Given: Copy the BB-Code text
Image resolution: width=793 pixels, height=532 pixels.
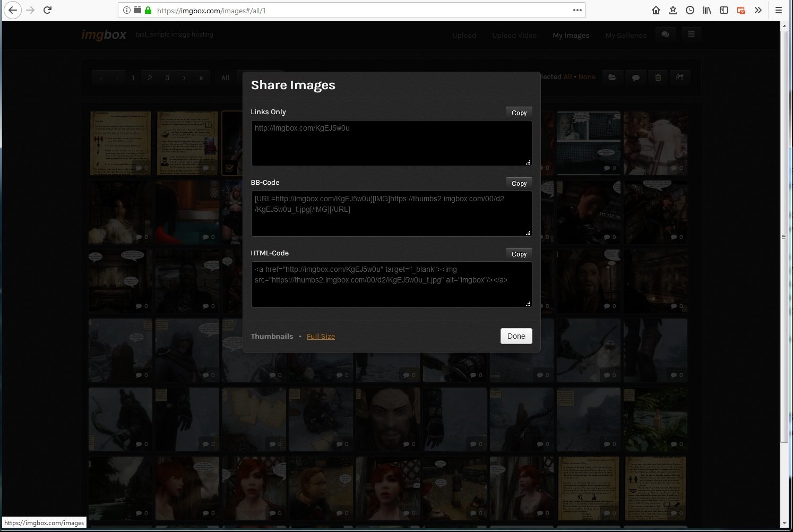Looking at the screenshot, I should tap(519, 183).
